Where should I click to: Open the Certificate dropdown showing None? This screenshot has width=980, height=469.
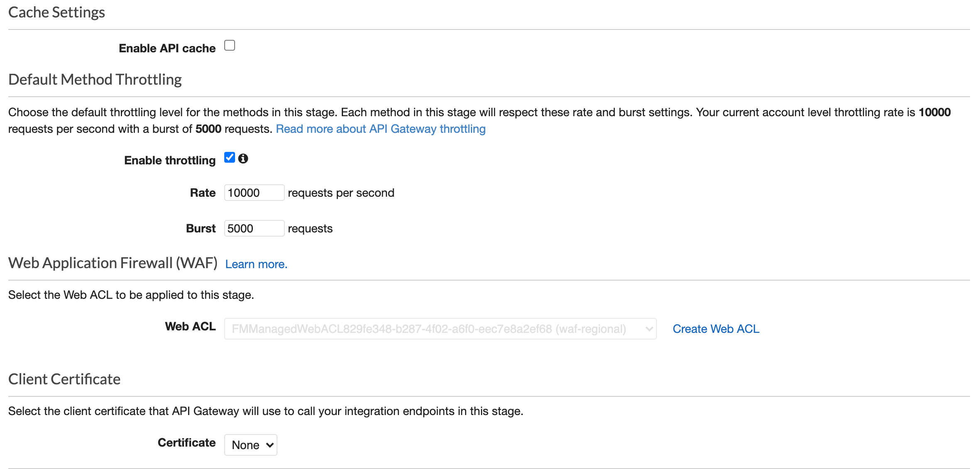pyautogui.click(x=250, y=445)
